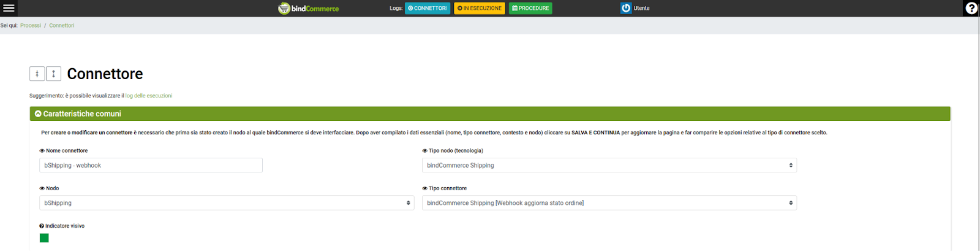Image resolution: width=980 pixels, height=251 pixels.
Task: Open the Tipo connettore dropdown
Action: 609,203
